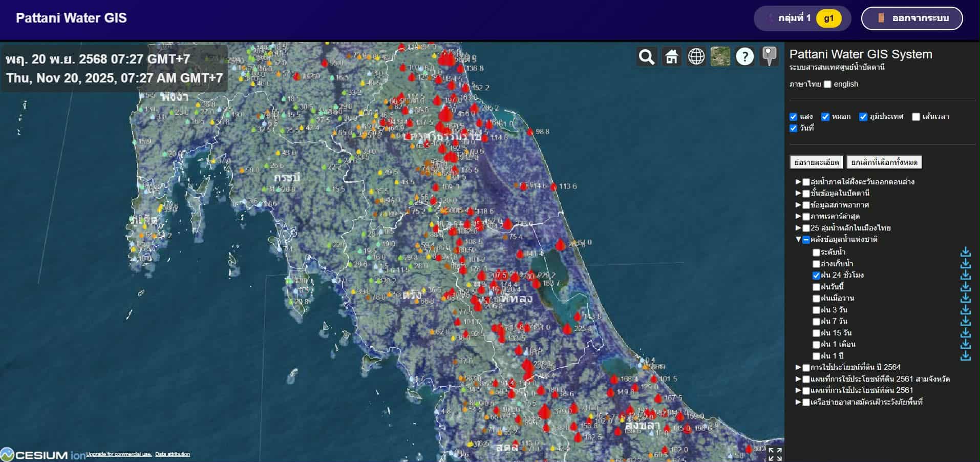Check the ฝน 15 วัน checkbox

(x=816, y=333)
